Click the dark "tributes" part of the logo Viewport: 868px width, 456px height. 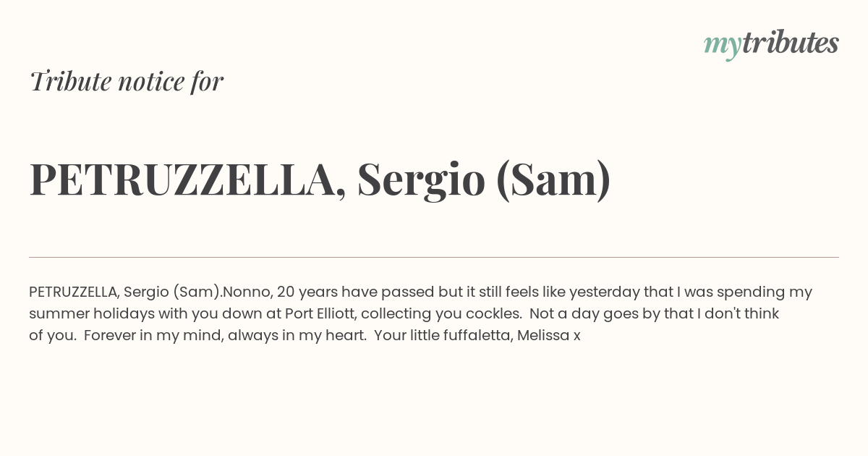coord(790,43)
